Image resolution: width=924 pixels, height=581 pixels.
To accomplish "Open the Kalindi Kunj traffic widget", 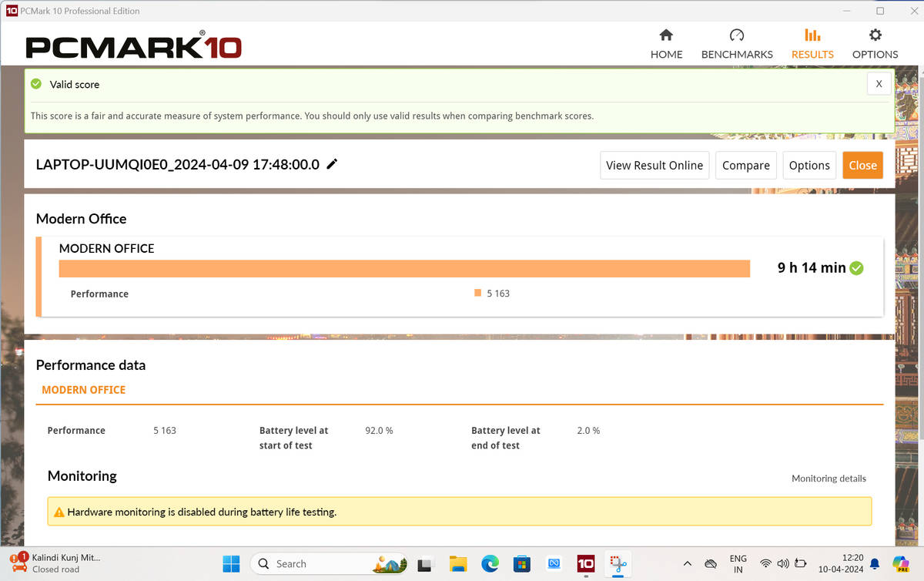I will (55, 563).
